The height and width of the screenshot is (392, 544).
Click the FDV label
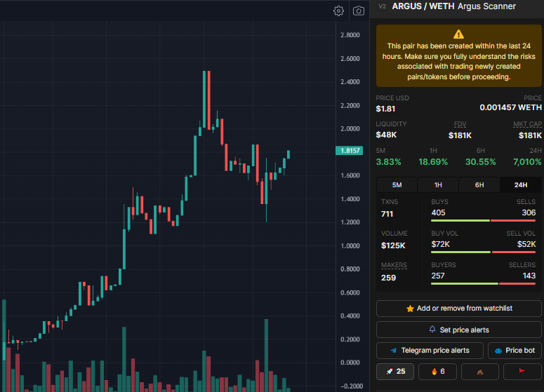(x=460, y=124)
